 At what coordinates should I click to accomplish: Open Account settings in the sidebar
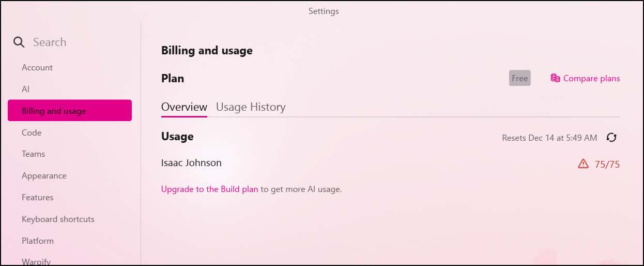coord(37,68)
